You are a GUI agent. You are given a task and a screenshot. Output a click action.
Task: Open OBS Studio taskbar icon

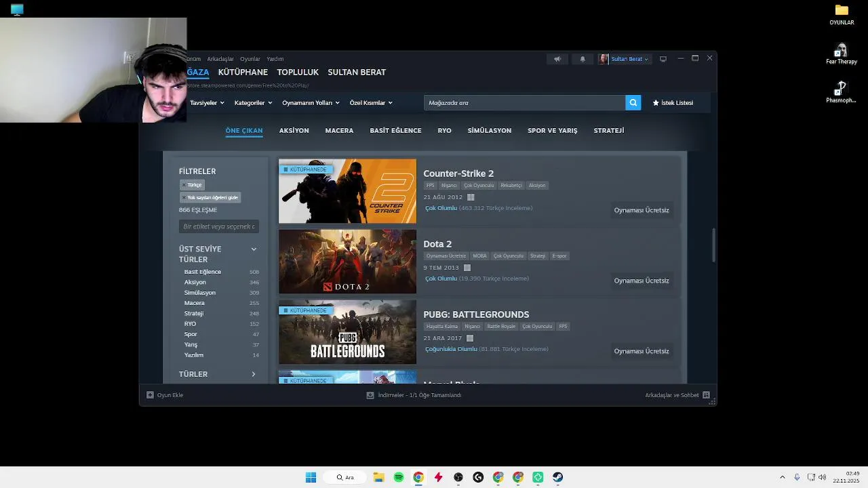458,477
